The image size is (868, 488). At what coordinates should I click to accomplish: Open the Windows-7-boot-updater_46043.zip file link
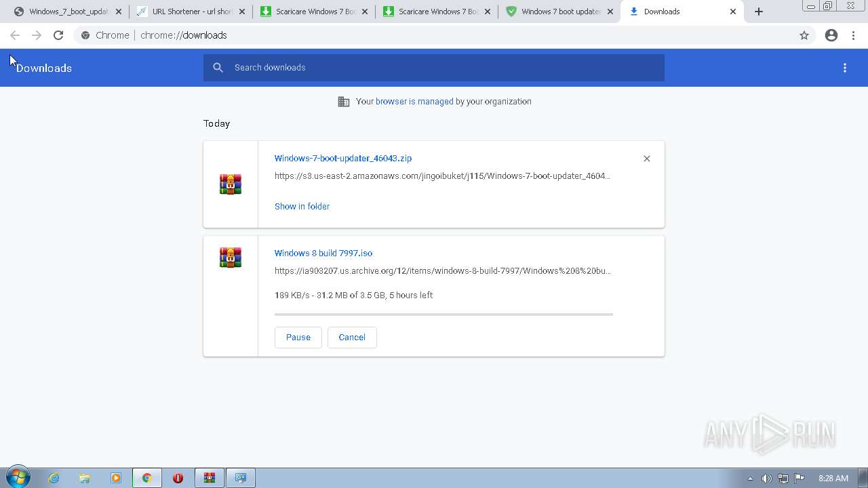[x=343, y=158]
